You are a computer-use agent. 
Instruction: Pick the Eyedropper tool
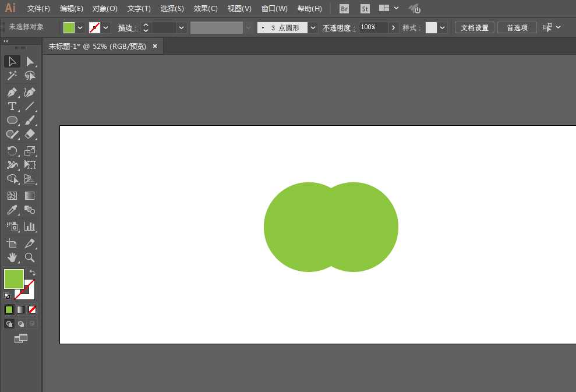click(x=12, y=210)
